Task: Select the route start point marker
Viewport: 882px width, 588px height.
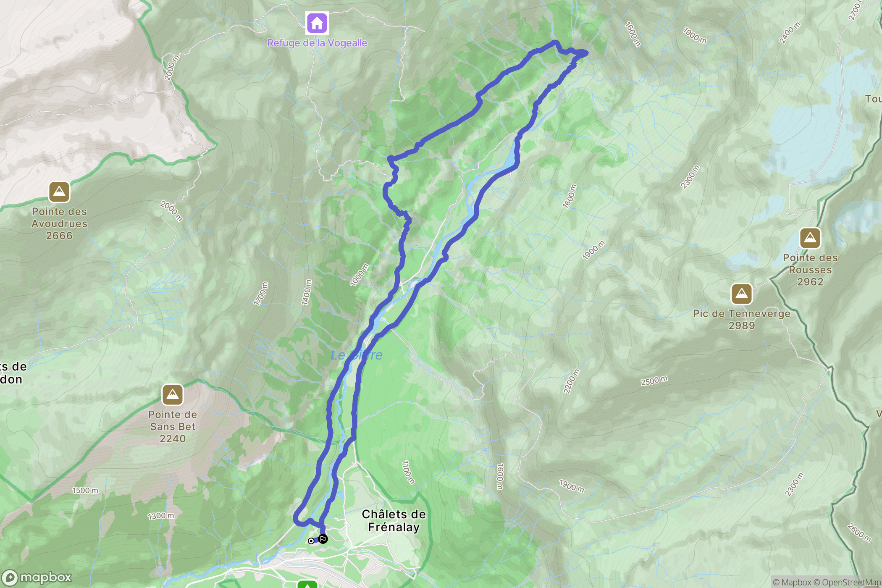Action: tap(311, 541)
